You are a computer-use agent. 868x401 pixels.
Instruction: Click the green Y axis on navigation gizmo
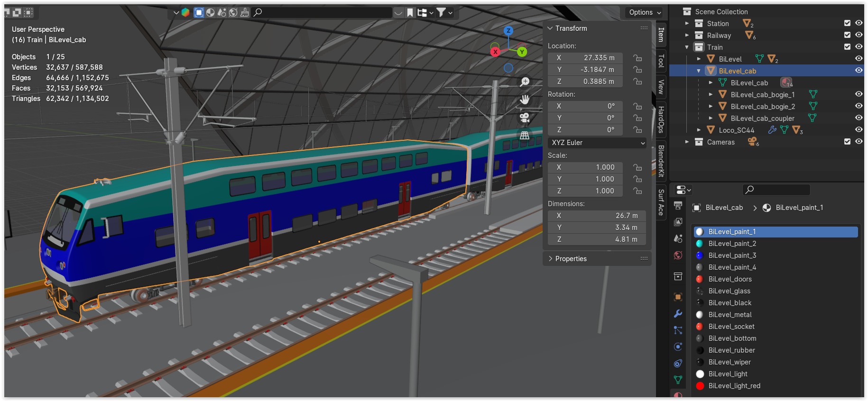point(522,52)
